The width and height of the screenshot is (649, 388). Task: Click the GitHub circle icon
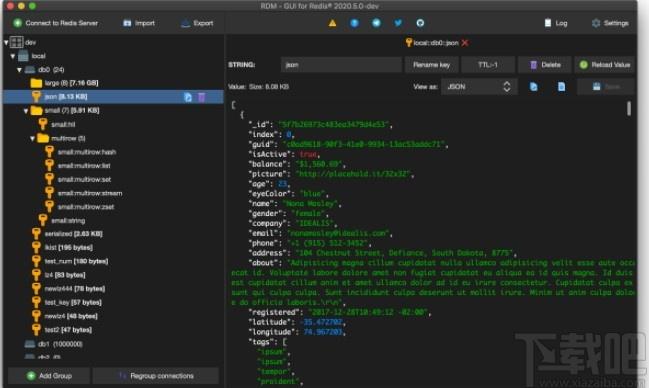pyautogui.click(x=420, y=23)
